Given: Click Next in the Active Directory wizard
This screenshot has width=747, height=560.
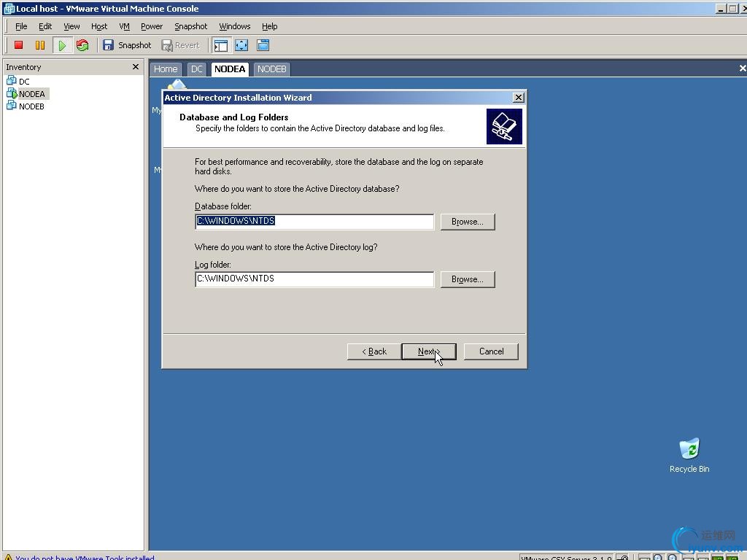Looking at the screenshot, I should point(429,351).
